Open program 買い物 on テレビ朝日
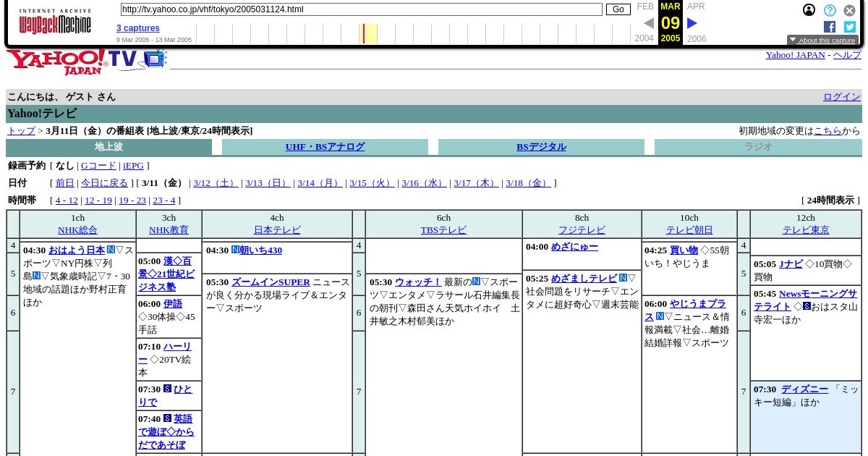The image size is (868, 456). 684,250
